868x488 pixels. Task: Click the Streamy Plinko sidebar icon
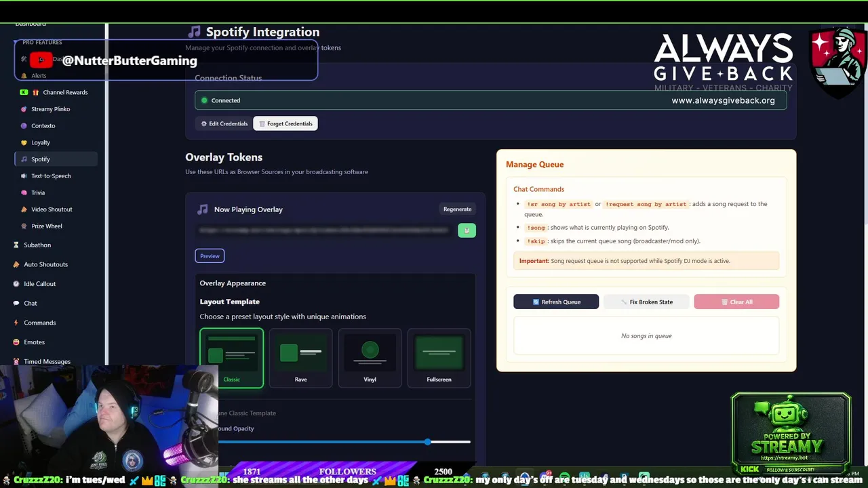coord(24,109)
